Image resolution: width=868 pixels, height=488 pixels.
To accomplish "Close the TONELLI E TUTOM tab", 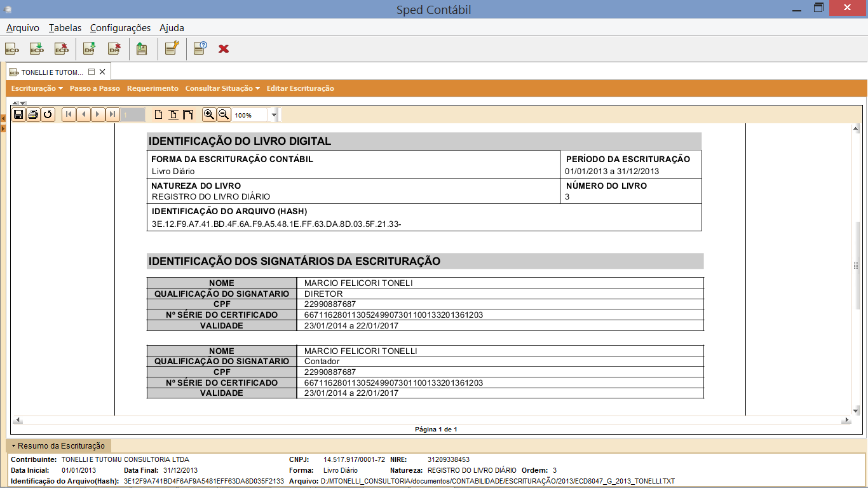I will point(102,72).
